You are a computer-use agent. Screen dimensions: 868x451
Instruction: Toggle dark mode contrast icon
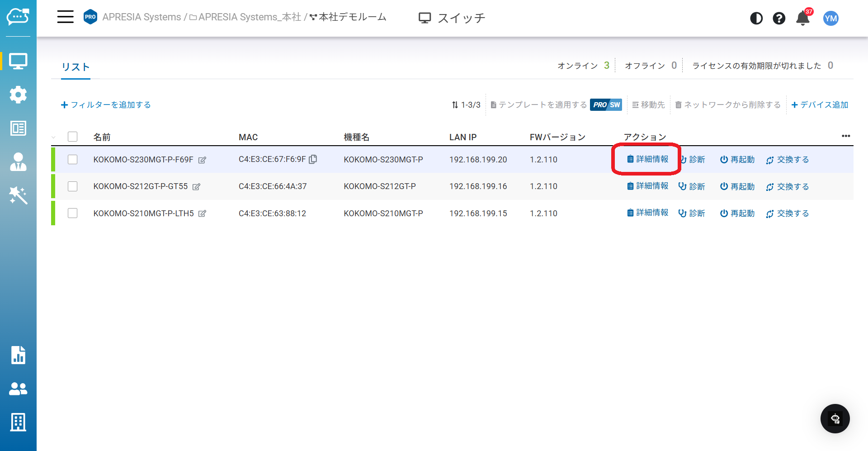click(x=756, y=19)
